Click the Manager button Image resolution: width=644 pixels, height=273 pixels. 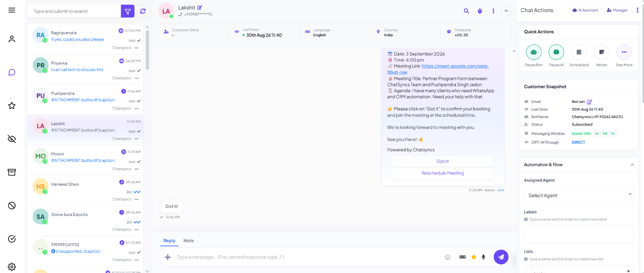point(617,10)
